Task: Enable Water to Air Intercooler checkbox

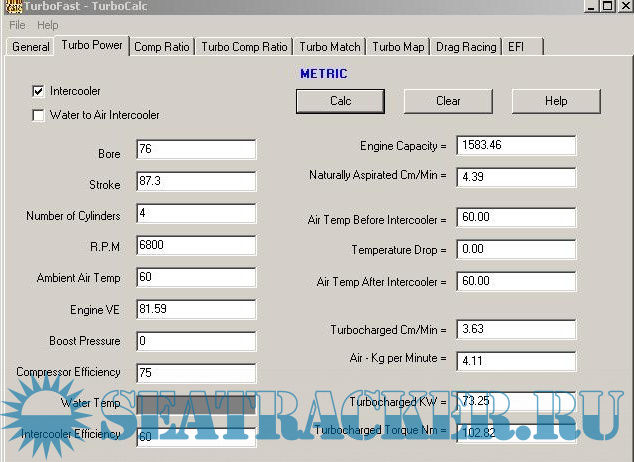Action: click(39, 115)
